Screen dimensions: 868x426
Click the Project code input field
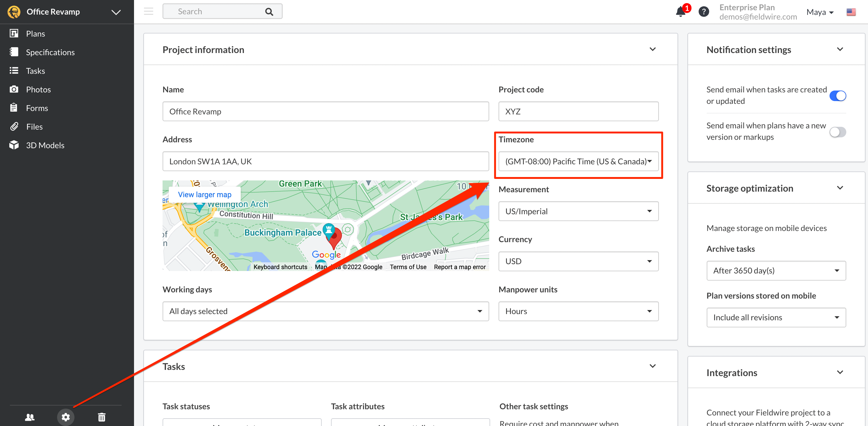[578, 112]
